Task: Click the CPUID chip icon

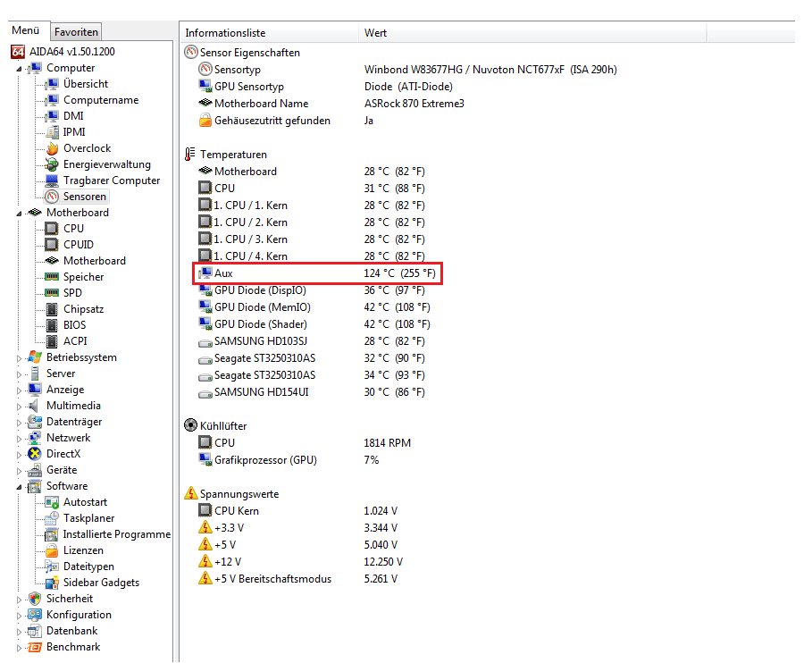Action: point(52,245)
